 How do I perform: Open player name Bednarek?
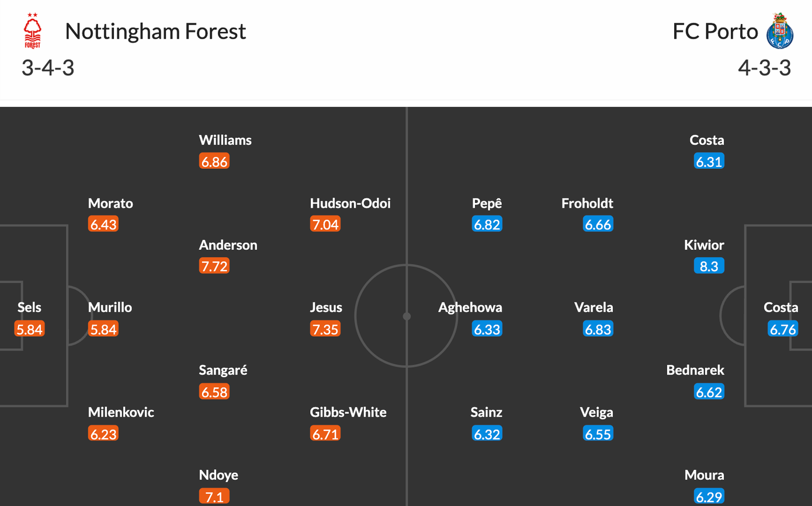(x=695, y=370)
